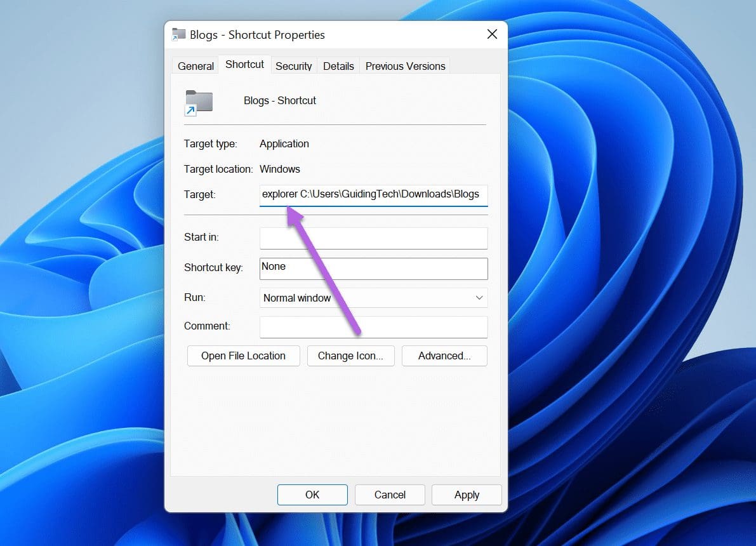
Task: Apply the shortcut changes
Action: [467, 495]
